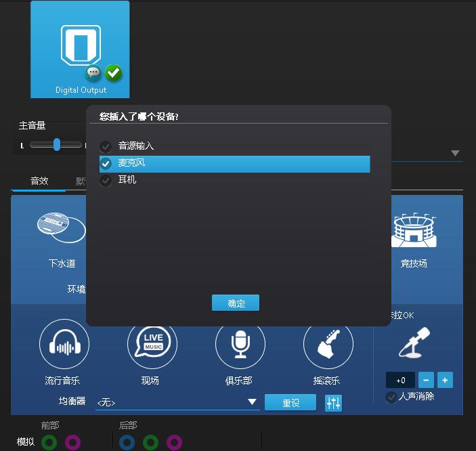Select the 下水道 environment effect icon

coord(62,228)
